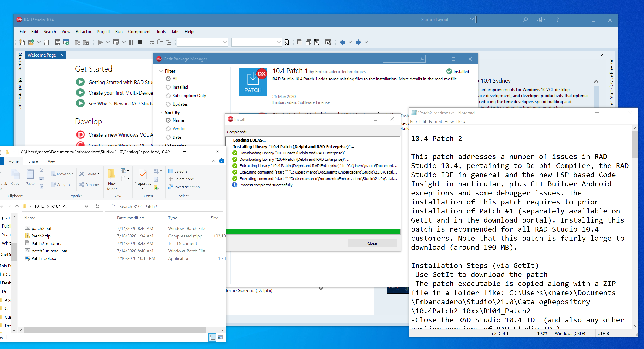Open the Refactor menu
Screen dimensions: 644x349
click(83, 31)
